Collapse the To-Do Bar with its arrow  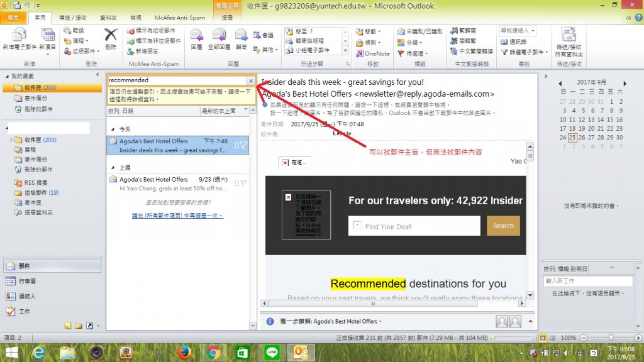(546, 76)
